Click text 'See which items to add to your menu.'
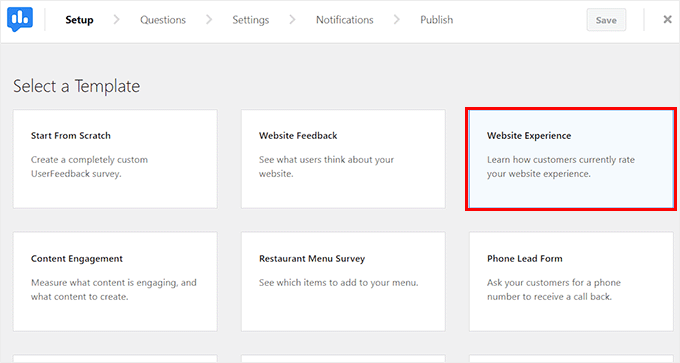 (339, 283)
